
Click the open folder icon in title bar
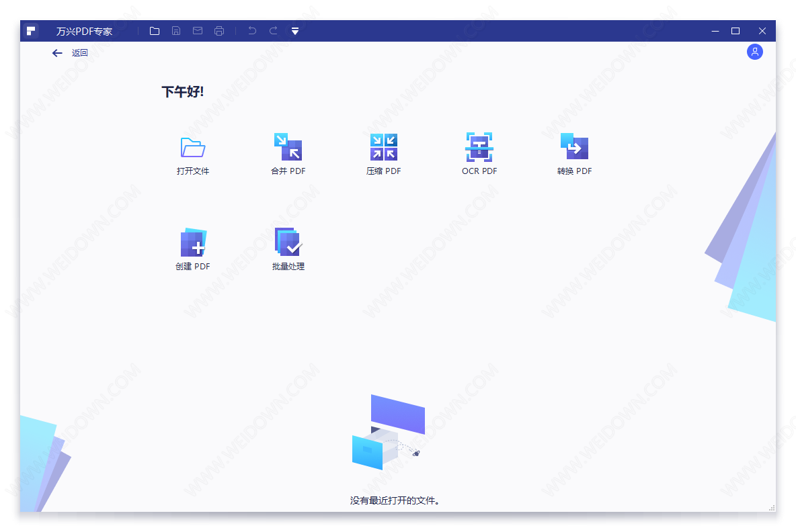pos(155,31)
